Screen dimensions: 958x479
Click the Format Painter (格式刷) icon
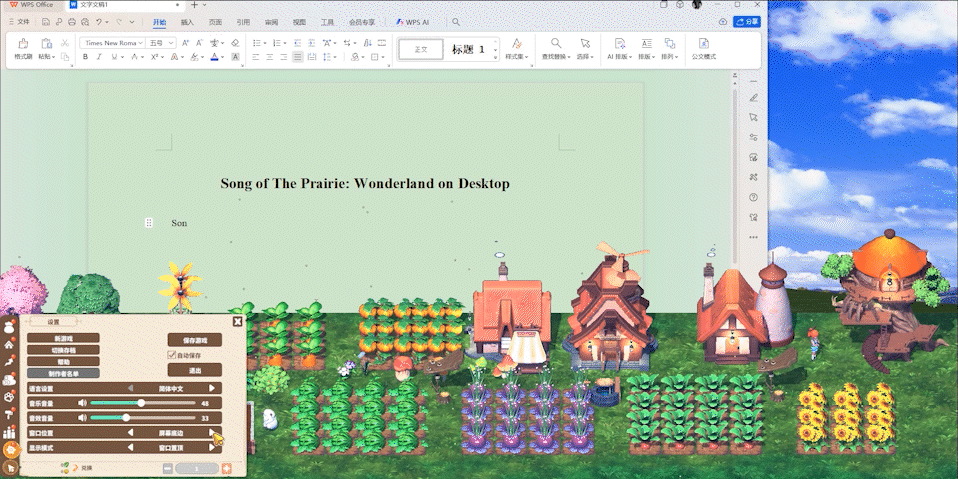point(22,44)
